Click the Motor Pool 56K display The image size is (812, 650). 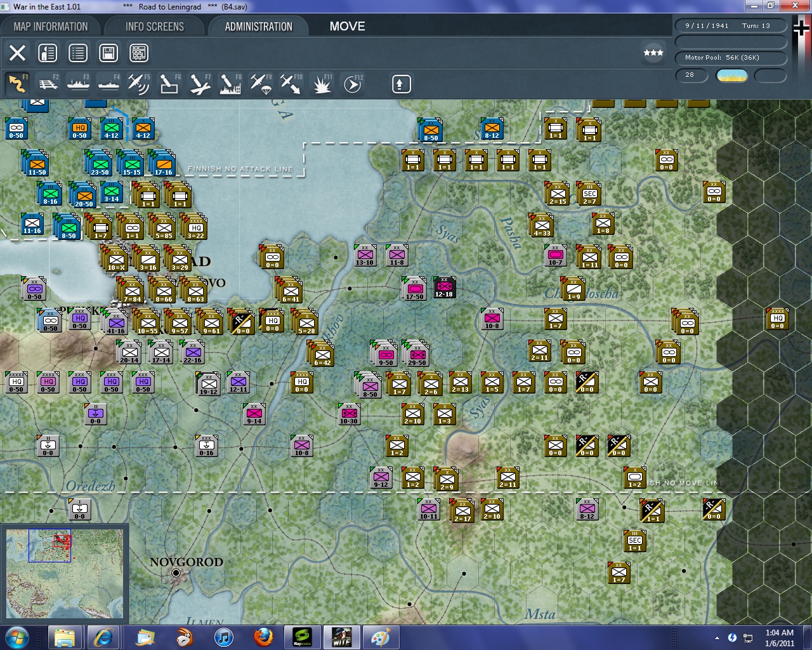click(x=731, y=57)
